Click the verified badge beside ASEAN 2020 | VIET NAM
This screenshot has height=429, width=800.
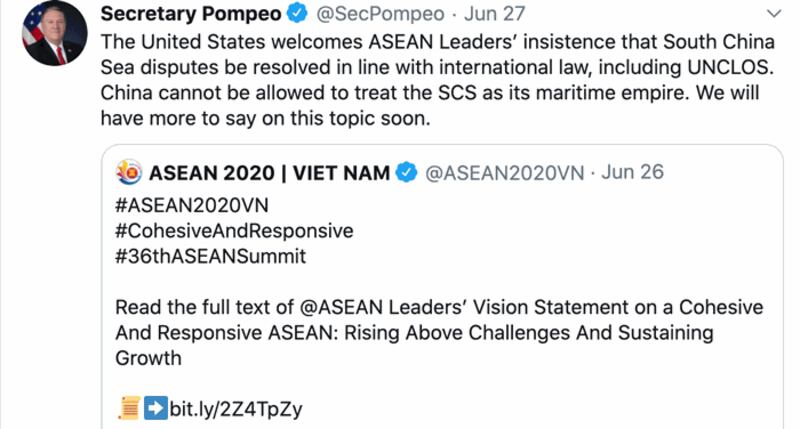pos(407,173)
